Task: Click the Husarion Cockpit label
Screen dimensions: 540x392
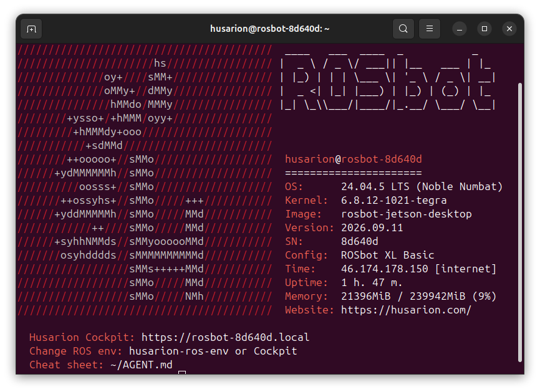Action: [82, 337]
